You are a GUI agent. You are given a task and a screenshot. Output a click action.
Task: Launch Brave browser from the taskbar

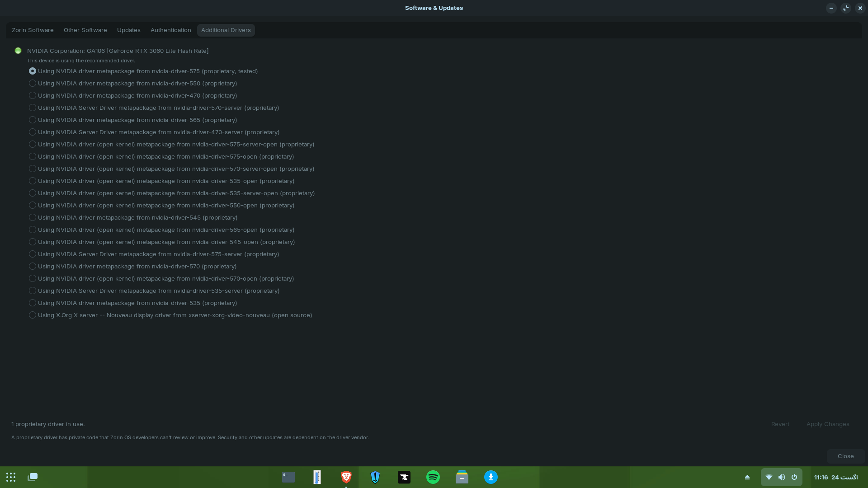coord(346,477)
